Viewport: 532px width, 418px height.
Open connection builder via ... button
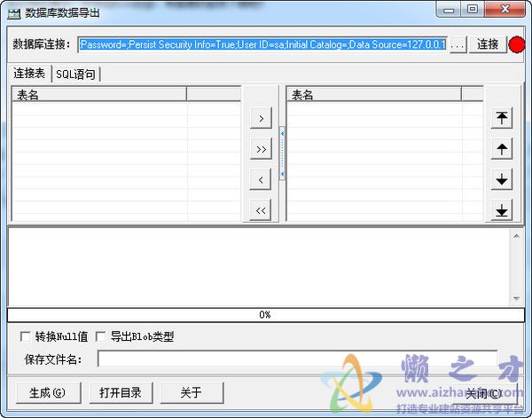[x=458, y=44]
